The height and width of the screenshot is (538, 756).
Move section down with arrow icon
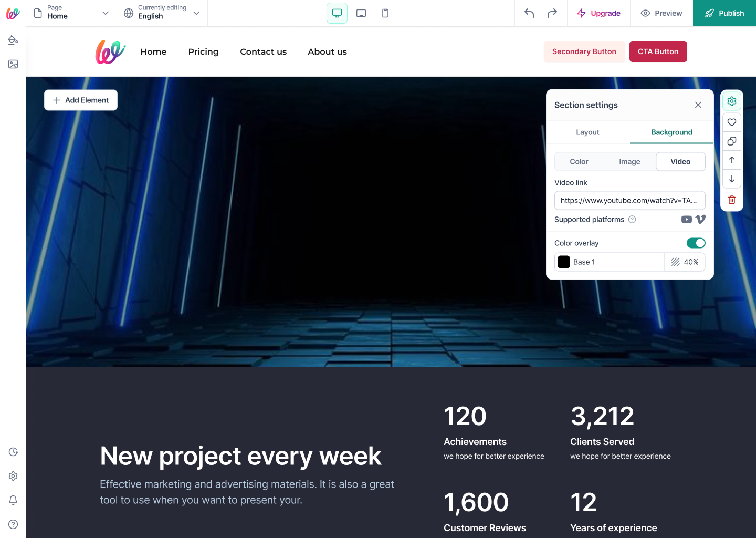(732, 179)
